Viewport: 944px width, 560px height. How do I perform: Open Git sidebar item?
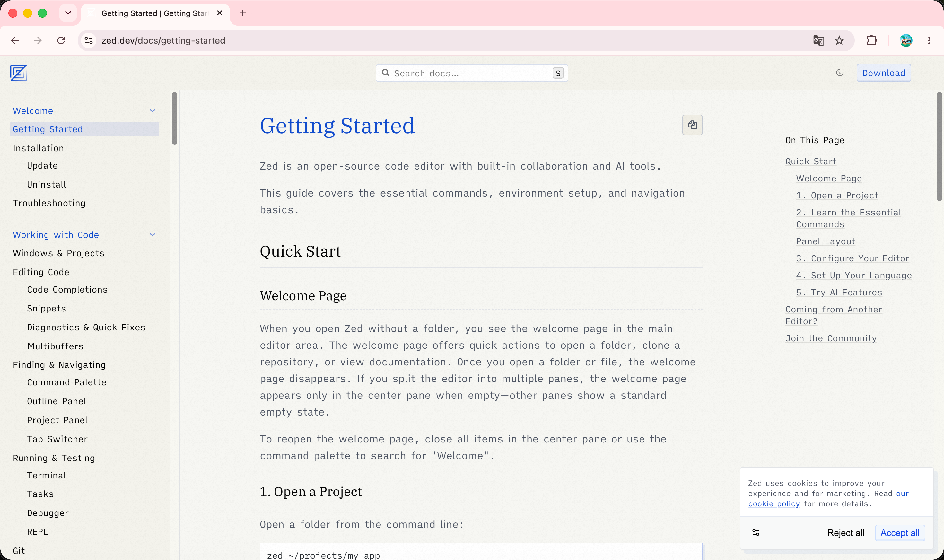[x=19, y=551]
